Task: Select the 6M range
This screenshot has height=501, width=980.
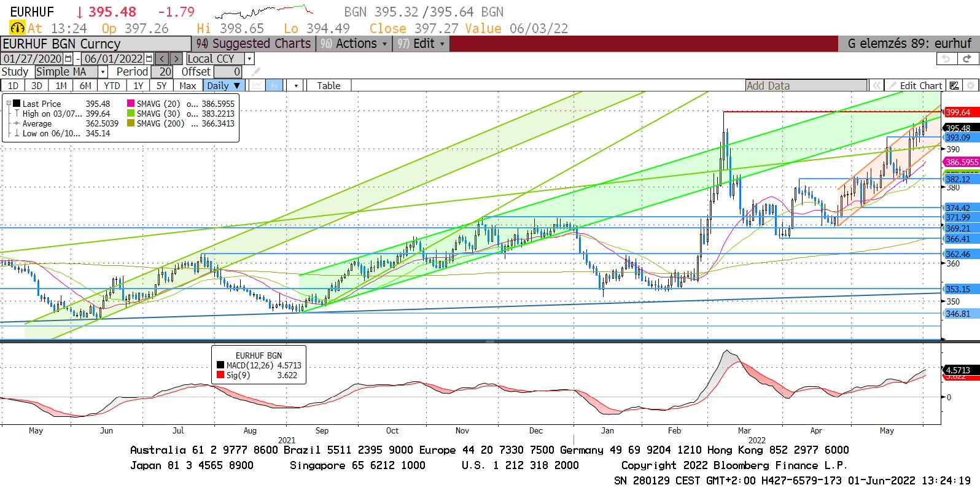Action: pyautogui.click(x=85, y=85)
